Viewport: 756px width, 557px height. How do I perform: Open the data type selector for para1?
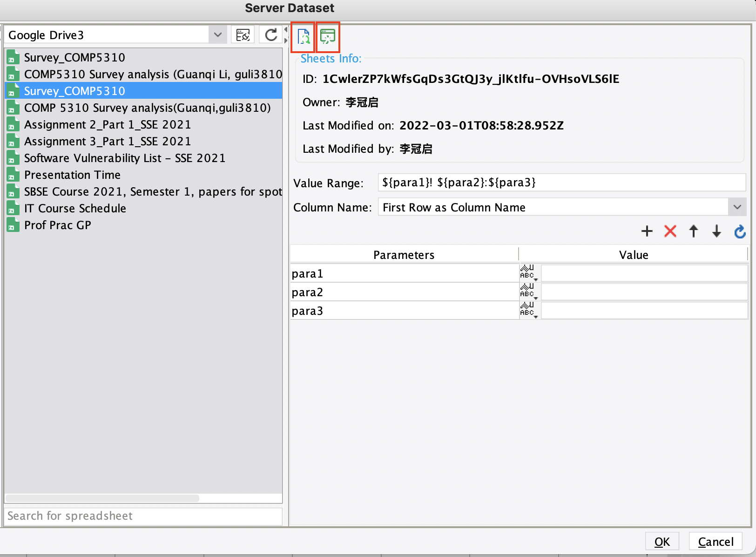click(529, 273)
